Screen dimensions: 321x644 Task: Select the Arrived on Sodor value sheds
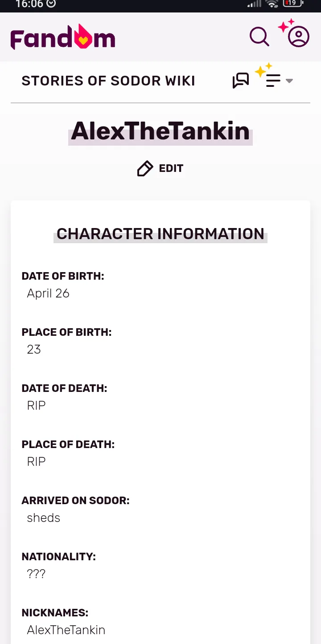click(x=44, y=518)
